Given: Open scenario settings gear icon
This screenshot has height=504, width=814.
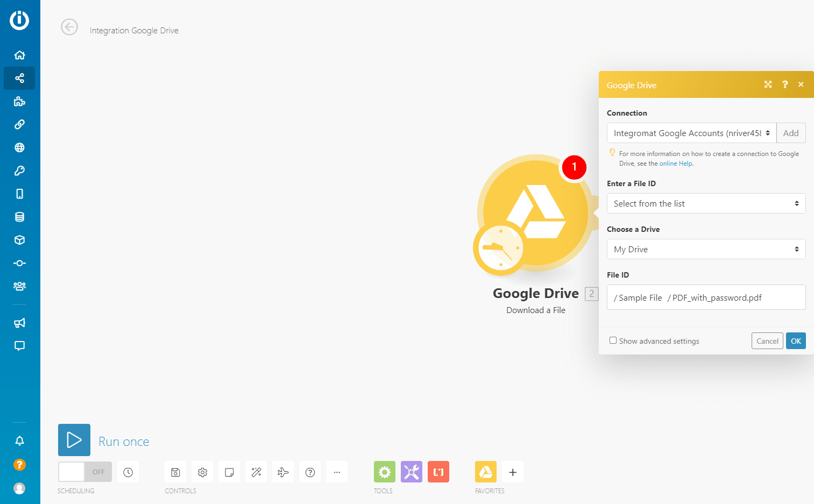Looking at the screenshot, I should pyautogui.click(x=202, y=472).
